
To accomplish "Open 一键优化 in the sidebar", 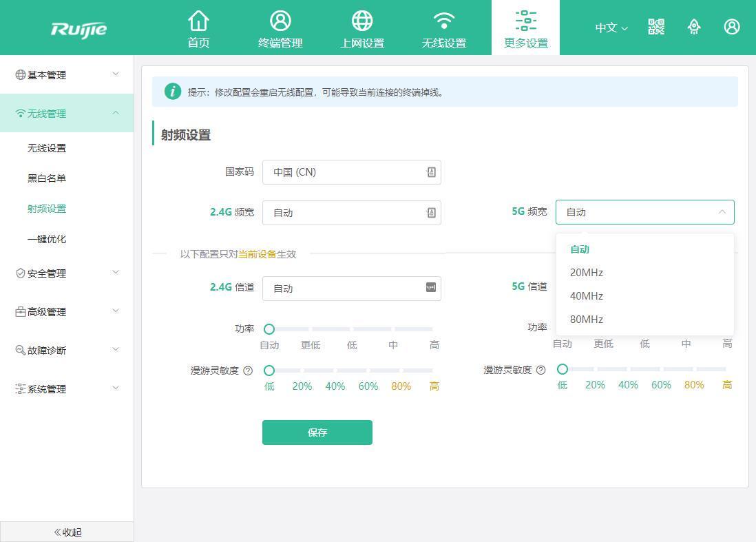I will point(47,239).
